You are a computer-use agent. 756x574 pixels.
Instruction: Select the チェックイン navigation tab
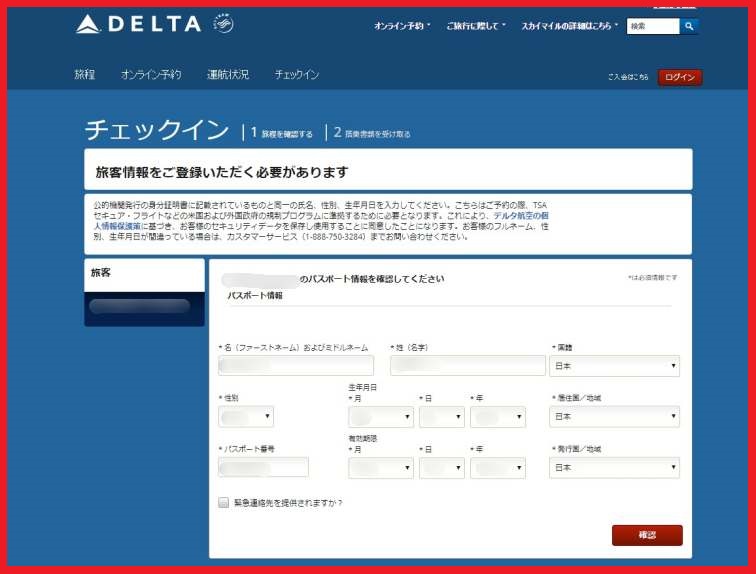tap(297, 75)
